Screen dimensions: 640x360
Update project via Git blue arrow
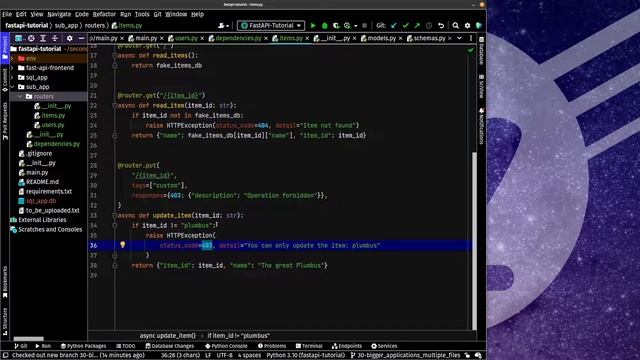[394, 25]
